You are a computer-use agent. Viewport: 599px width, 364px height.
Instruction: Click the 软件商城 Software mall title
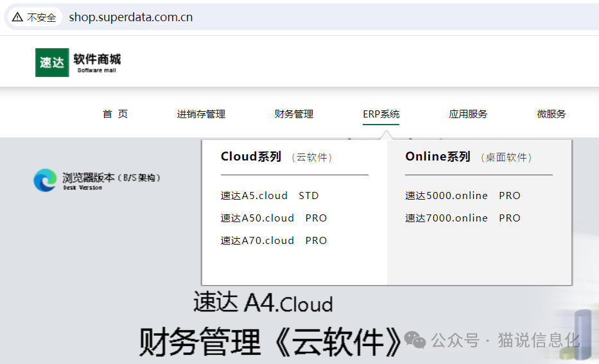(97, 63)
